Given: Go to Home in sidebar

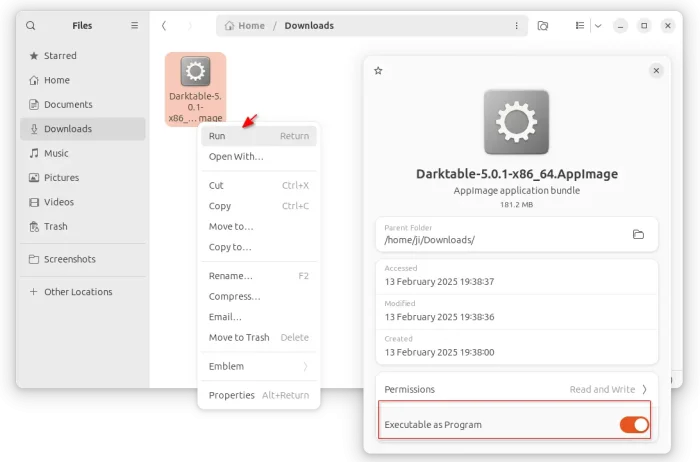Looking at the screenshot, I should 83,80.
